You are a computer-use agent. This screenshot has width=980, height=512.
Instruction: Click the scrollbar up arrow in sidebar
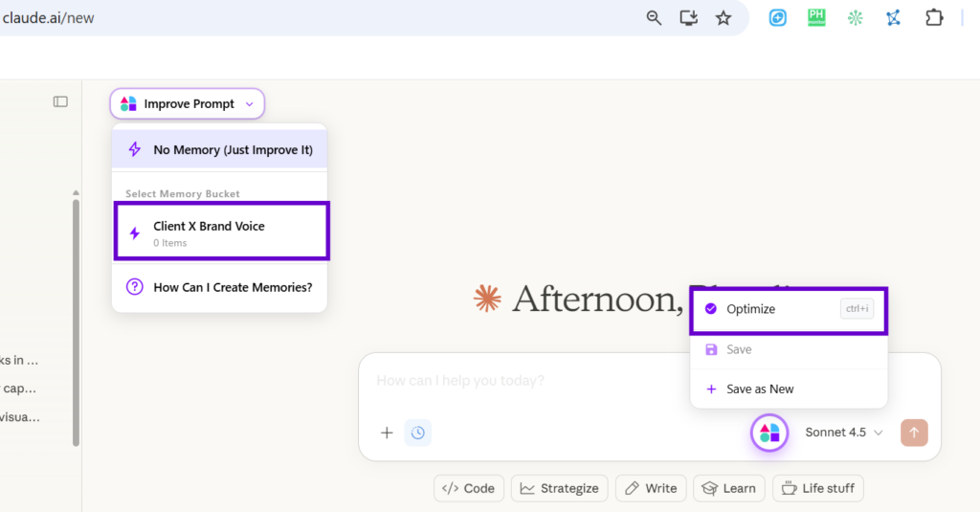coord(77,192)
